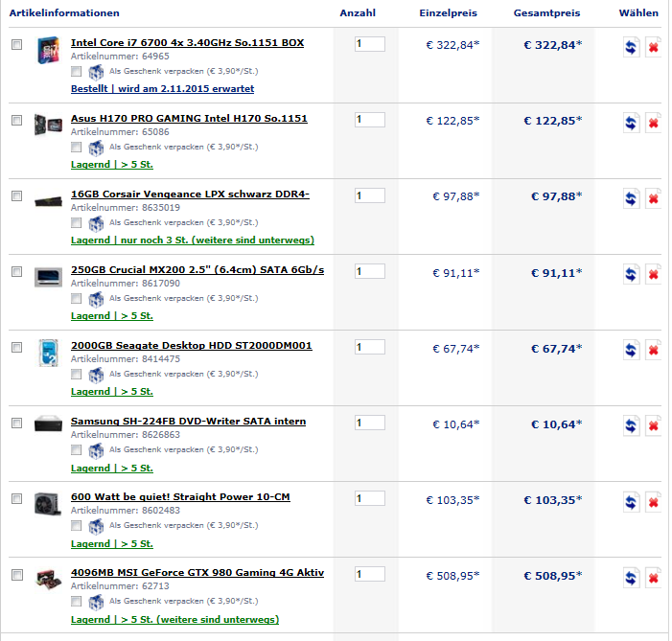Click the update icon for MSI GTX 980
This screenshot has height=641, width=672.
point(631,578)
